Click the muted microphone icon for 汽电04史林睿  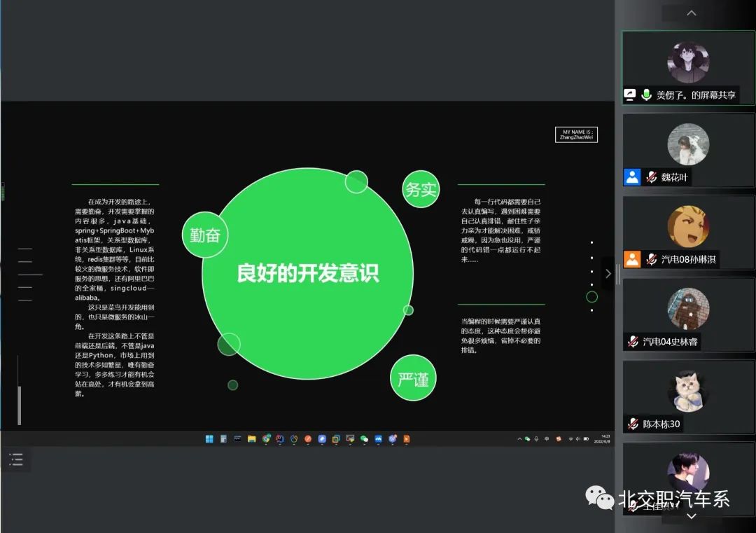tap(633, 342)
